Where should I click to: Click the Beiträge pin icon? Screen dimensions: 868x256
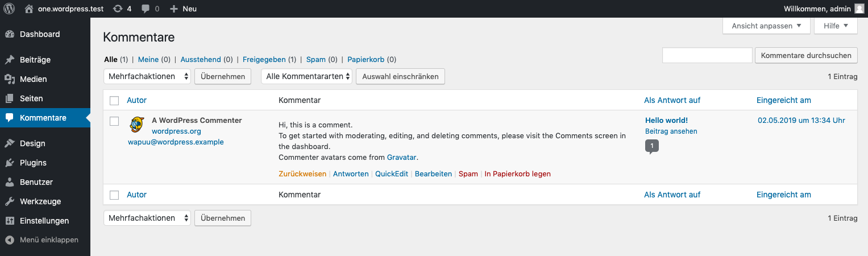10,60
